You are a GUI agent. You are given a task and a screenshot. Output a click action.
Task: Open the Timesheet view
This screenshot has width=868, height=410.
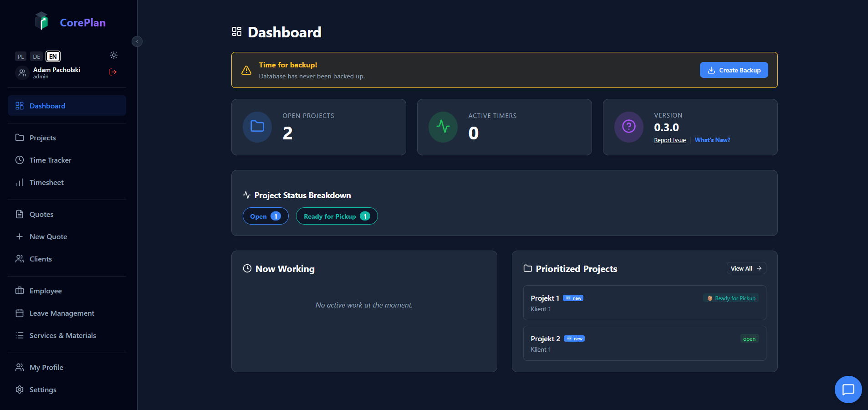point(46,182)
